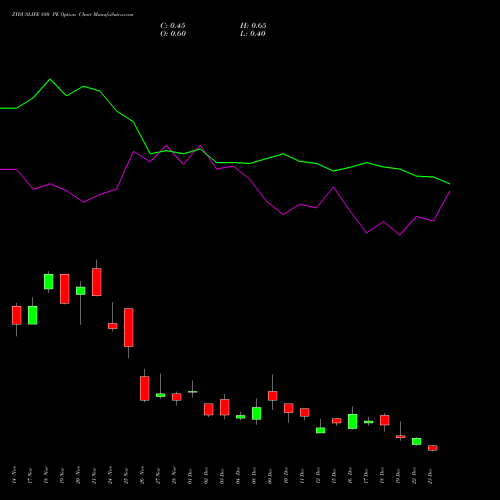Click the red candlestick above 26 Nov
This screenshot has height=500, width=500.
point(145,388)
